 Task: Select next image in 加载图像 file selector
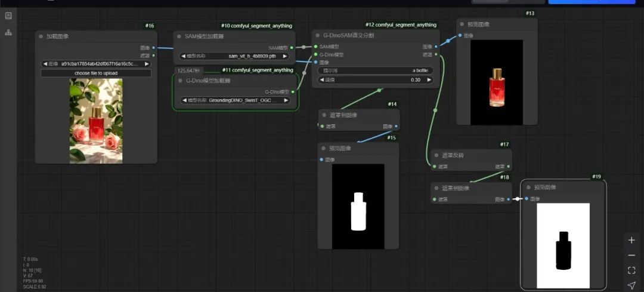147,64
